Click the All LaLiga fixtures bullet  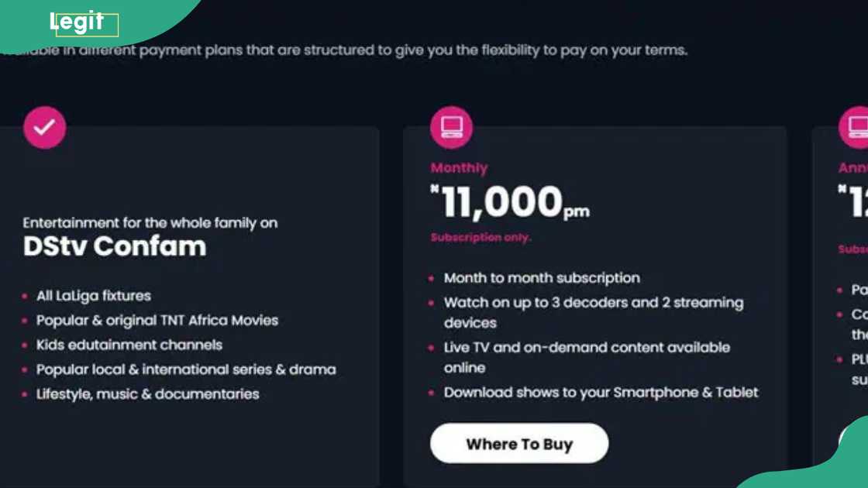click(x=93, y=296)
